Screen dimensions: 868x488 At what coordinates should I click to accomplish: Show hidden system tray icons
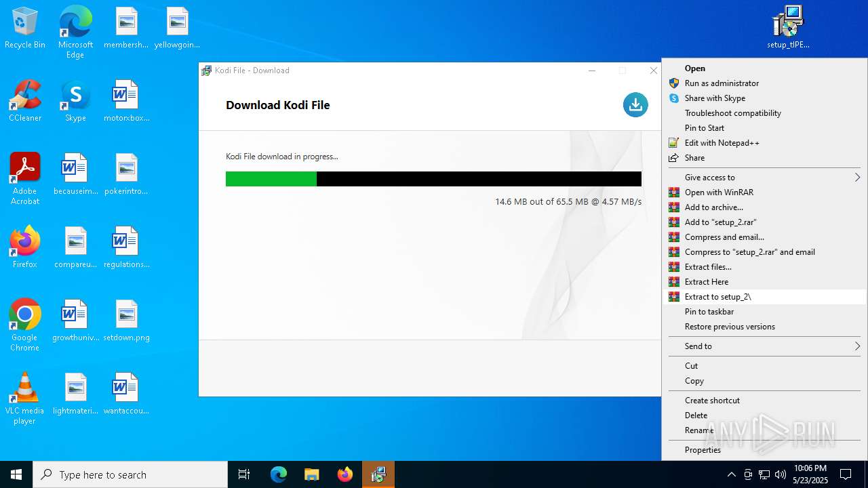click(x=731, y=474)
